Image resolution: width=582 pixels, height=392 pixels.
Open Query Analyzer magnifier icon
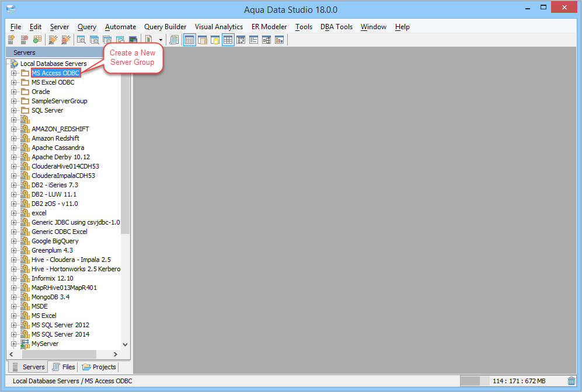point(81,40)
